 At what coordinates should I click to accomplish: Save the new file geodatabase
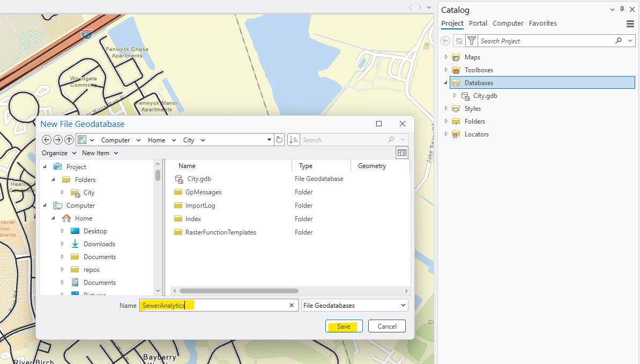click(344, 326)
